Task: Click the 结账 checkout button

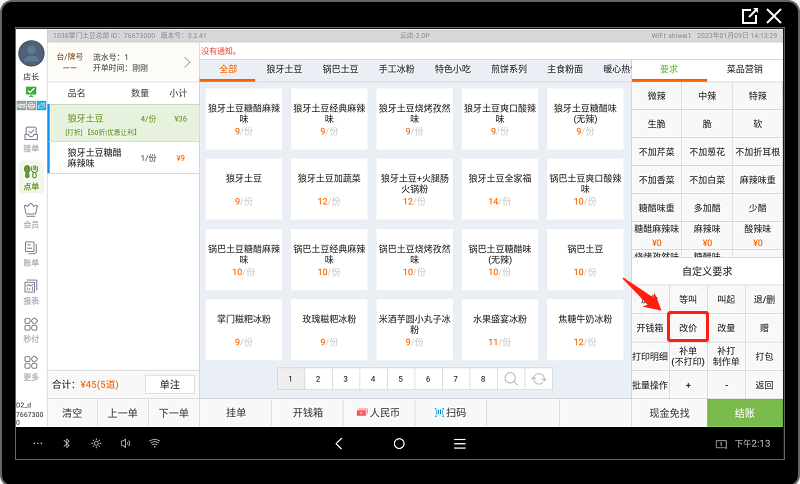Action: click(745, 413)
